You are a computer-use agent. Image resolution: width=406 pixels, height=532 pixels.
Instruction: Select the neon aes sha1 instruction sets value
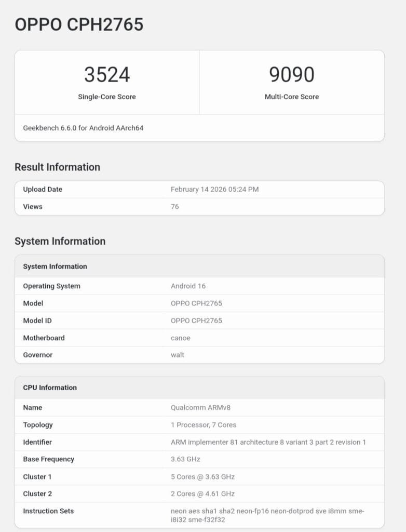(267, 515)
